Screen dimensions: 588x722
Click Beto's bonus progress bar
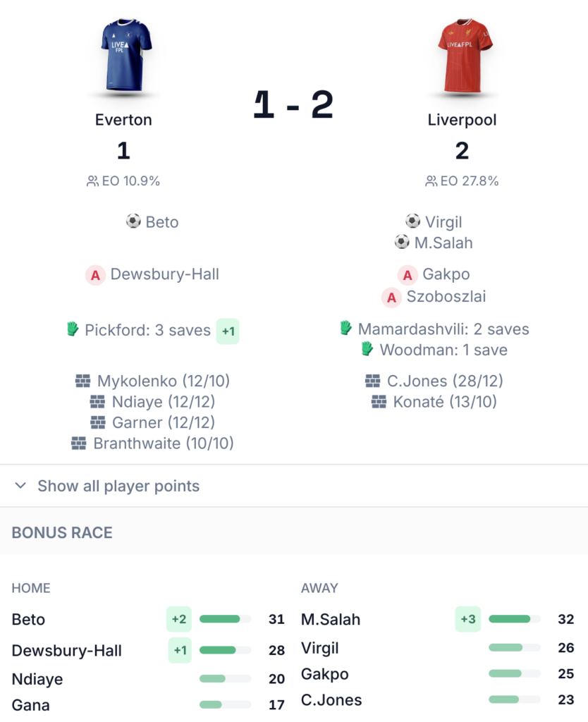[225, 619]
